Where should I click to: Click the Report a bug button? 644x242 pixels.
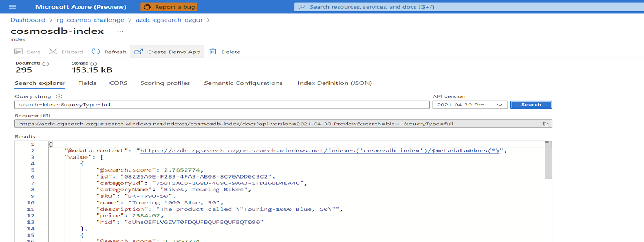(169, 7)
